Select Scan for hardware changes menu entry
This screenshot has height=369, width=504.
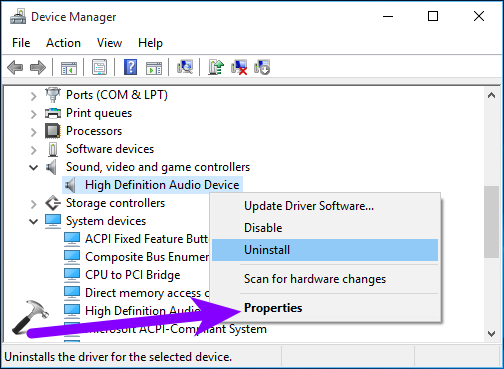(x=325, y=279)
